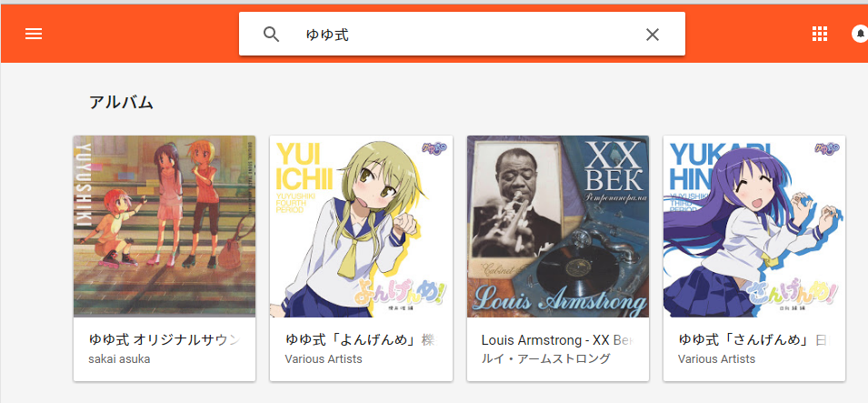
Task: Clear the search field with X icon
Action: [652, 35]
